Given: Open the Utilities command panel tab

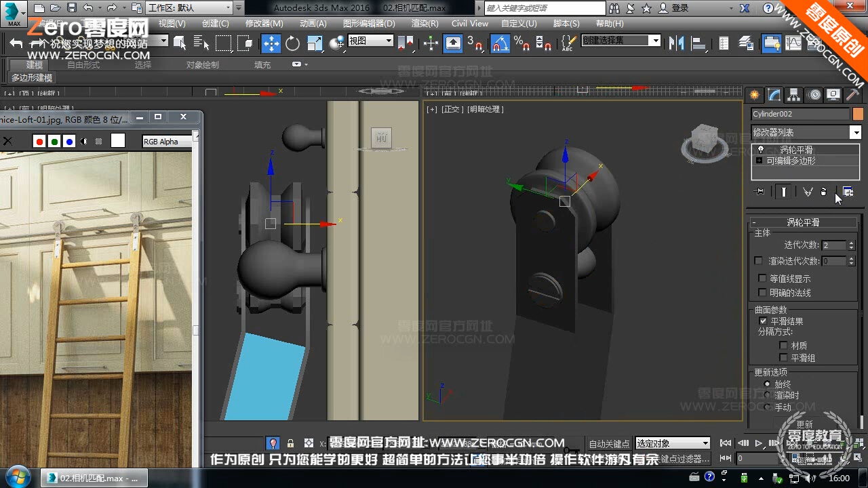Looking at the screenshot, I should point(853,95).
